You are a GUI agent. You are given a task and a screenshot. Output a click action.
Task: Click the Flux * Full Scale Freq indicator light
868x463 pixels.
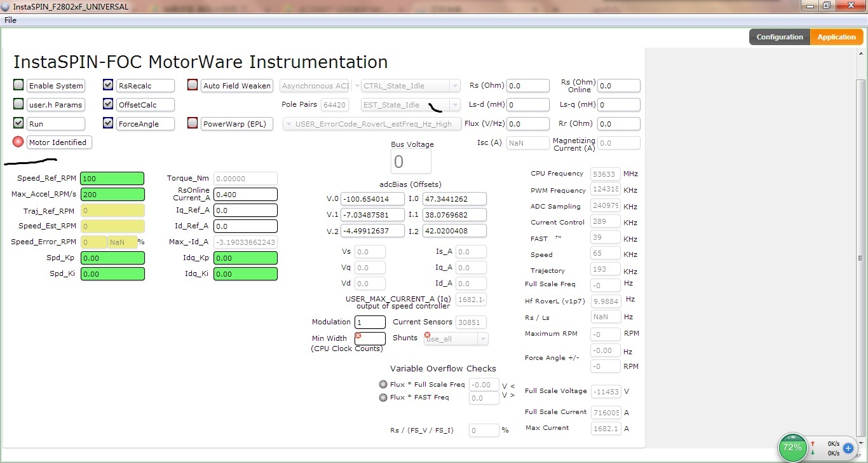click(x=383, y=384)
